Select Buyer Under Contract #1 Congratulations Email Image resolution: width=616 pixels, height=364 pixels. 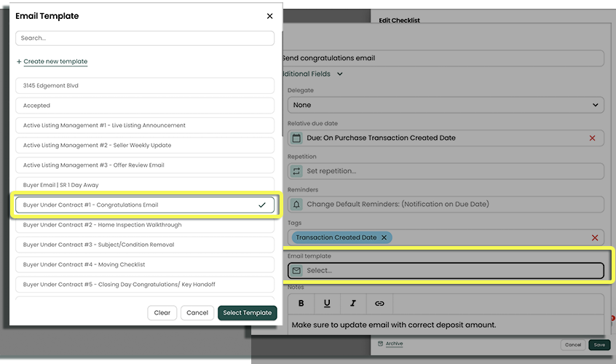(145, 205)
